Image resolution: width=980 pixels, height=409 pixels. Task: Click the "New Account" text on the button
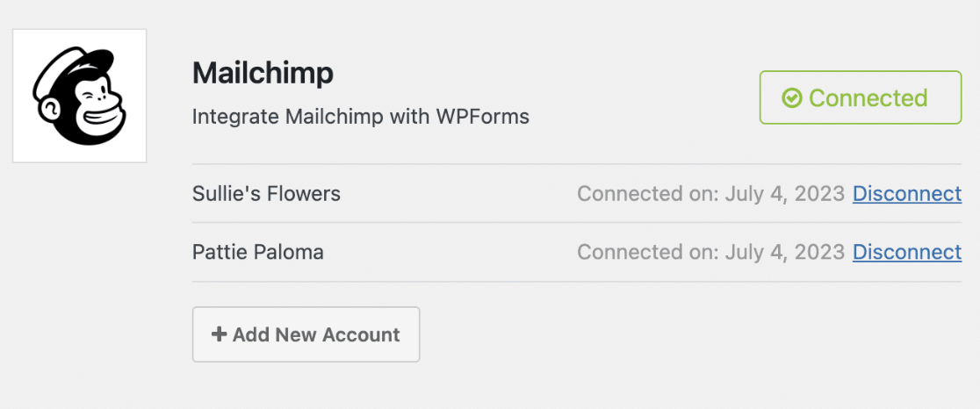tap(338, 334)
